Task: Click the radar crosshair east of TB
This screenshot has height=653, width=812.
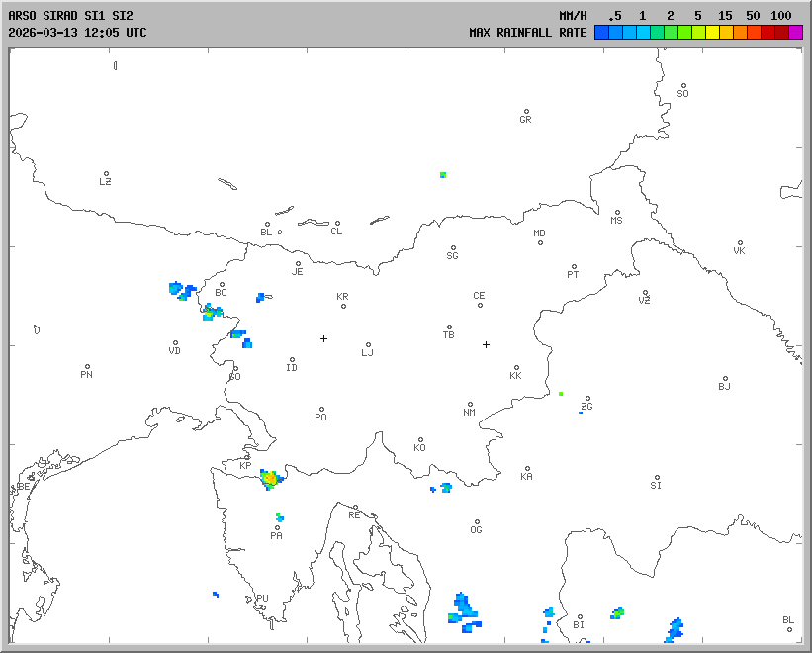Action: pyautogui.click(x=486, y=344)
